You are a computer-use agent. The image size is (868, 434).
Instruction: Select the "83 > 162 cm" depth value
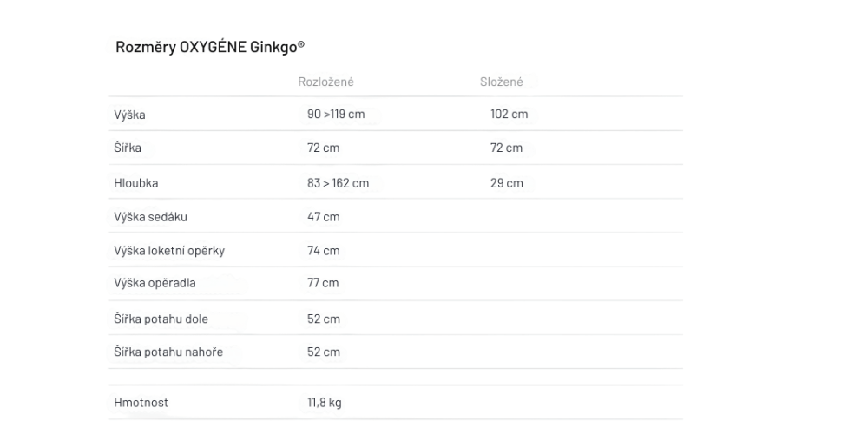click(x=338, y=183)
